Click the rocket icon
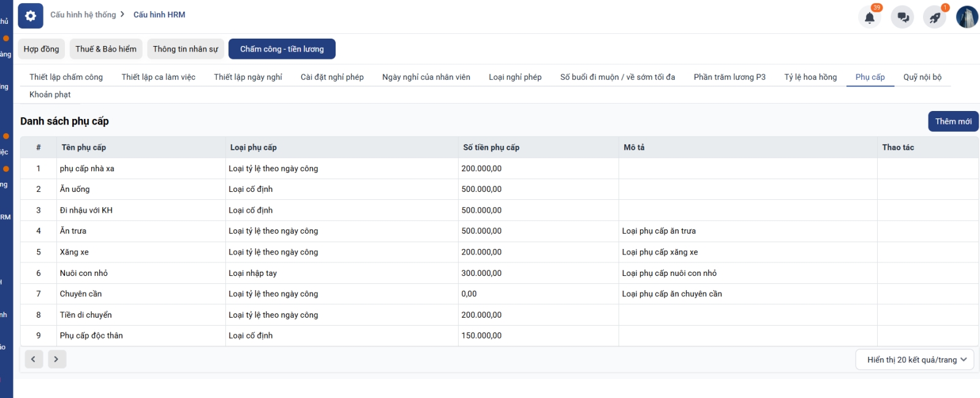The image size is (980, 398). [935, 18]
